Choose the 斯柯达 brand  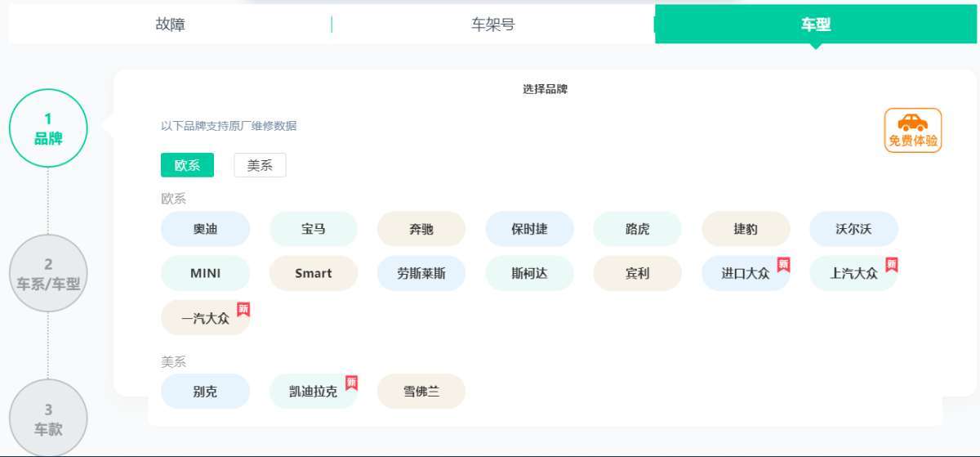click(x=529, y=273)
